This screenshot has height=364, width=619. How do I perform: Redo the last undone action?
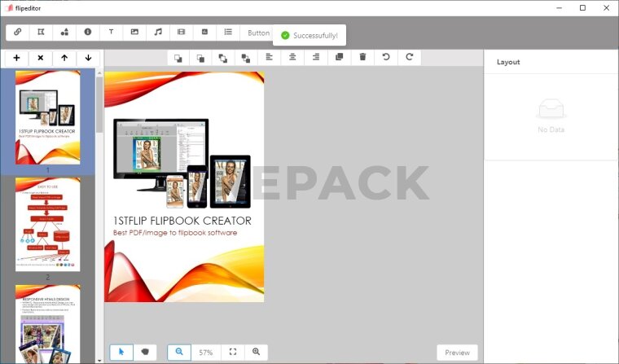(409, 58)
